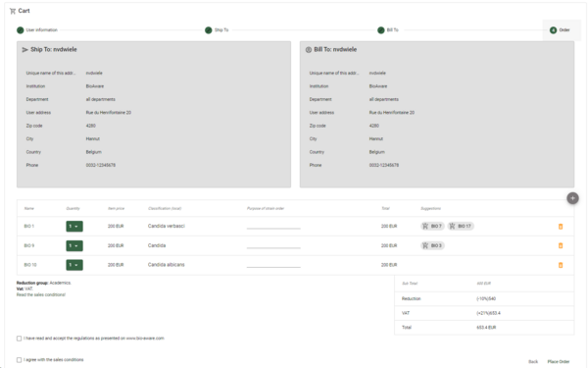Open quantity dropdown for BIO 9
The image size is (588, 368).
click(74, 246)
